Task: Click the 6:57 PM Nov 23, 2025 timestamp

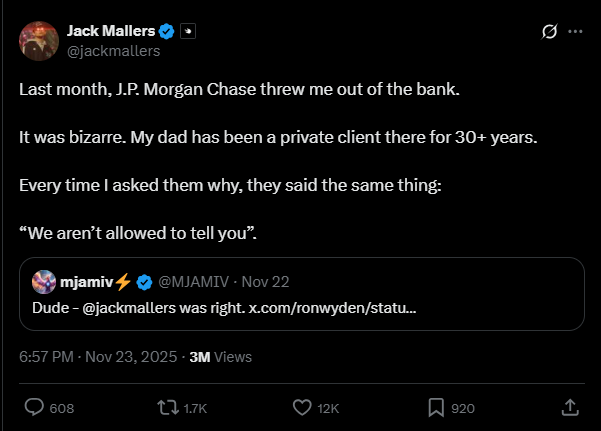Action: (98, 357)
